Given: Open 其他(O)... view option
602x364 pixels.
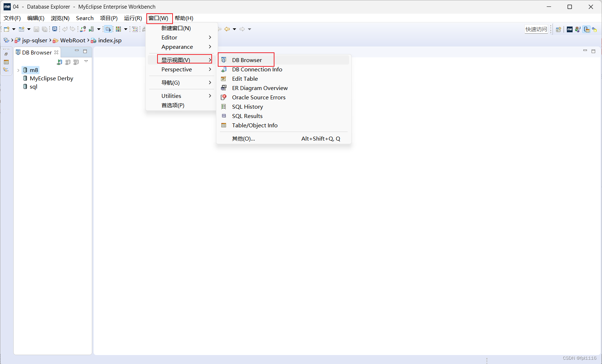Looking at the screenshot, I should (284, 139).
